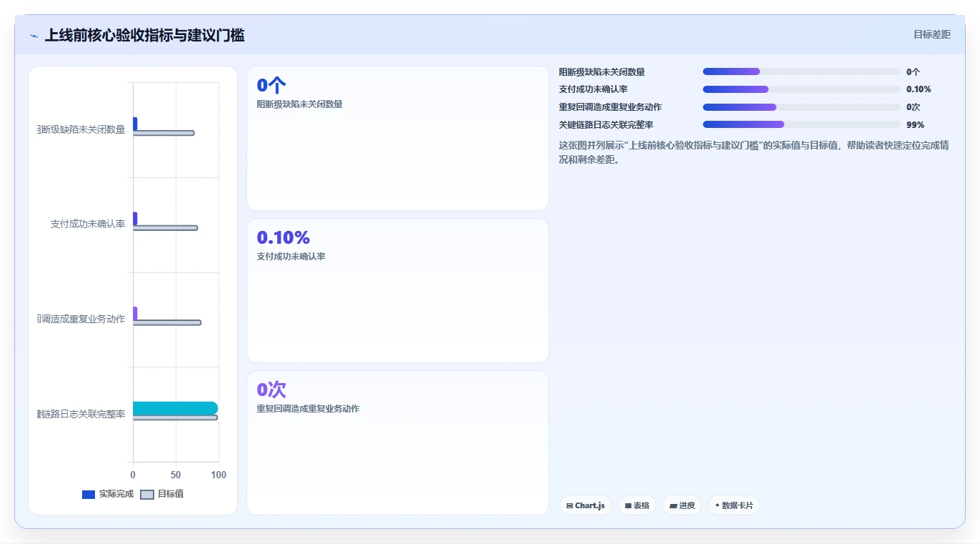Open the Chart.js chip
The height and width of the screenshot is (544, 980).
pos(586,505)
